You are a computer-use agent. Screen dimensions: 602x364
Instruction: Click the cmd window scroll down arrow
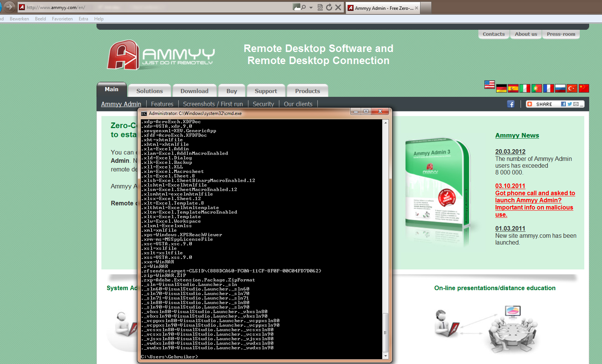[386, 356]
